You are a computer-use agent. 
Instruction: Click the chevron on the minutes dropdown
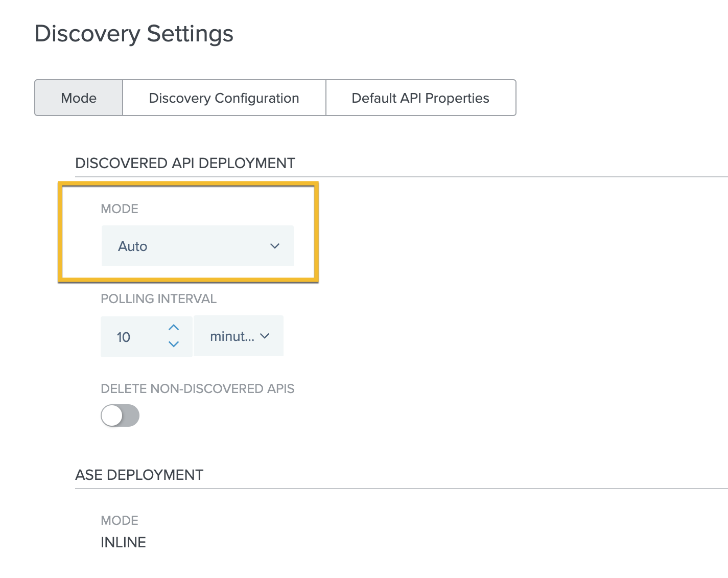(x=265, y=336)
